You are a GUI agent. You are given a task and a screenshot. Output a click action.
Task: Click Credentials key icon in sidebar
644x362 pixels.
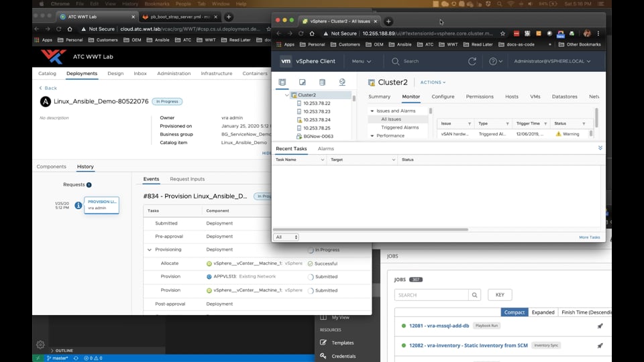pyautogui.click(x=324, y=356)
